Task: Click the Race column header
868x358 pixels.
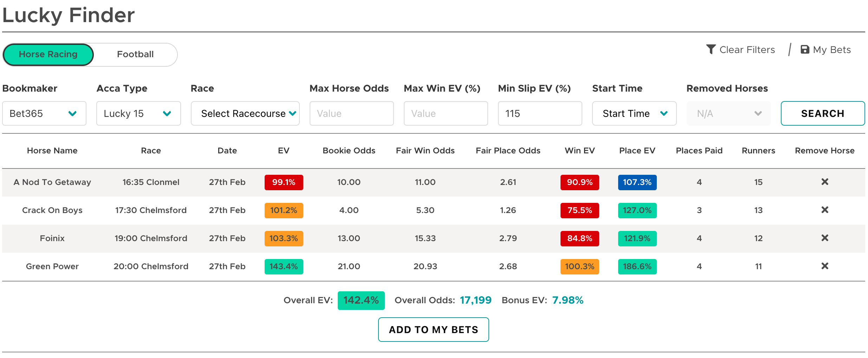Action: pos(151,151)
